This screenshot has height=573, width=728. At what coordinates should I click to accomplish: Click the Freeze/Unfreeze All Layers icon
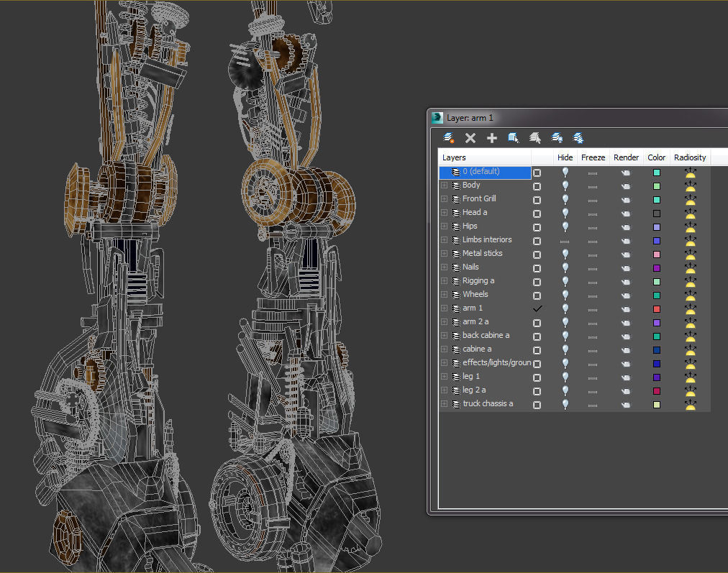578,138
